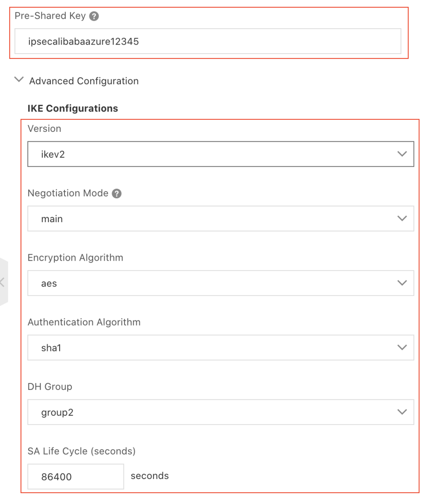Click the IKE Configurations heading
The image size is (432, 504).
point(73,108)
